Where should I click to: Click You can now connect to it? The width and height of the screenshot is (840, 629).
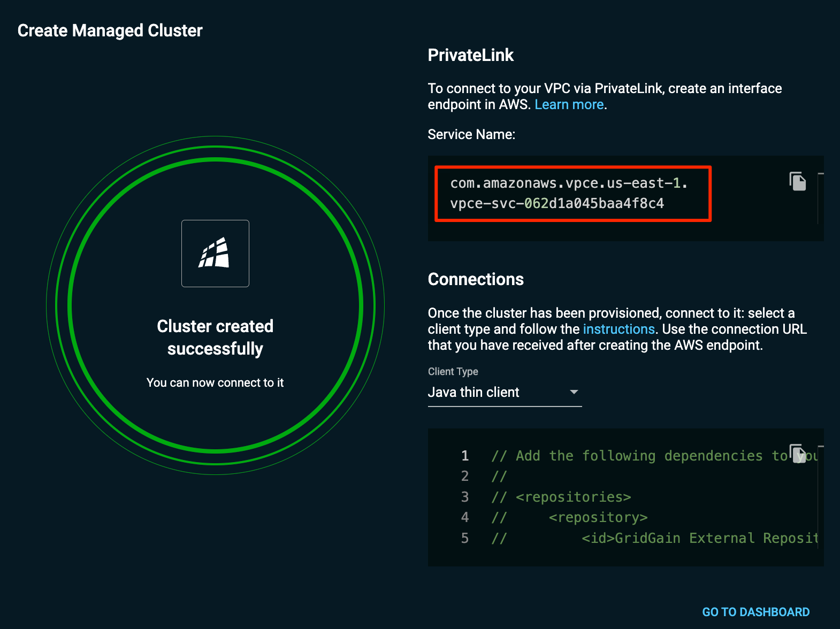tap(215, 382)
